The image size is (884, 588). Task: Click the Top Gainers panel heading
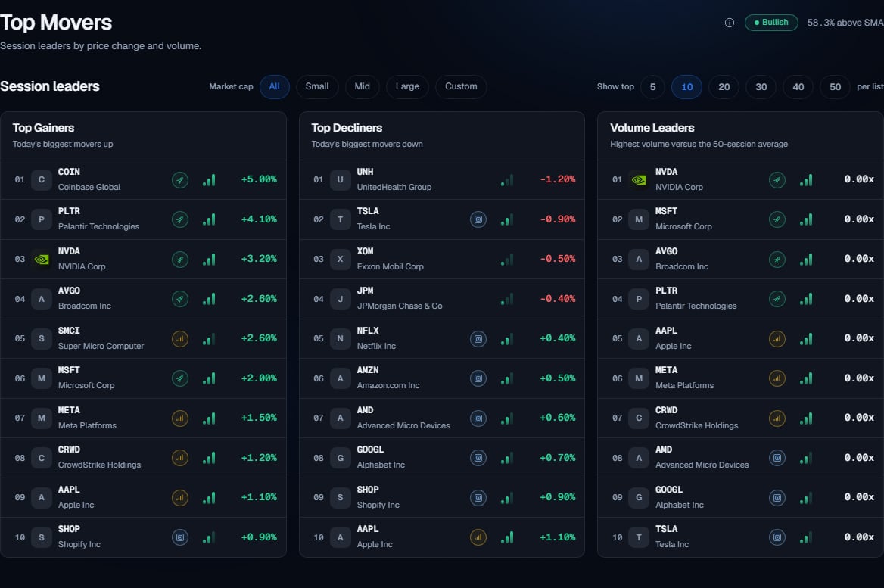(43, 128)
